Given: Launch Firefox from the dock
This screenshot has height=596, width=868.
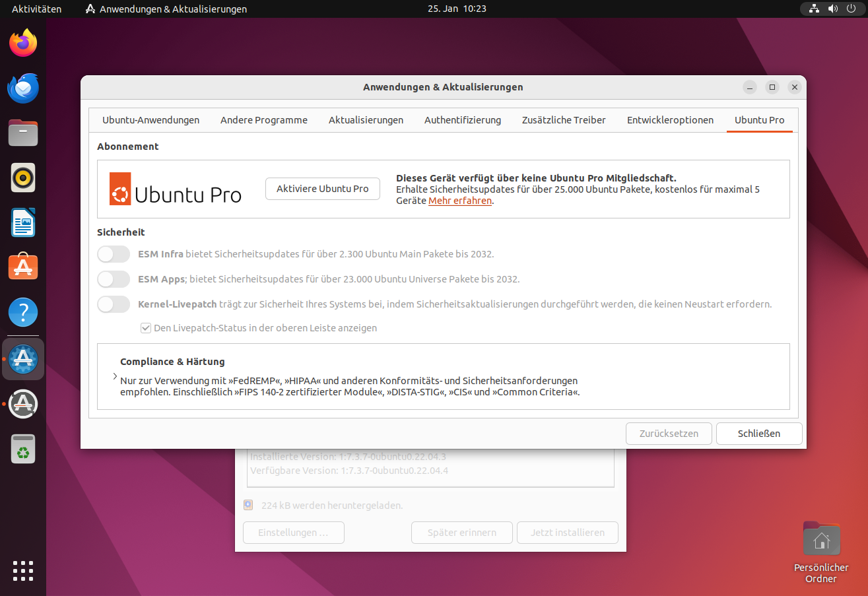Looking at the screenshot, I should click(x=23, y=43).
